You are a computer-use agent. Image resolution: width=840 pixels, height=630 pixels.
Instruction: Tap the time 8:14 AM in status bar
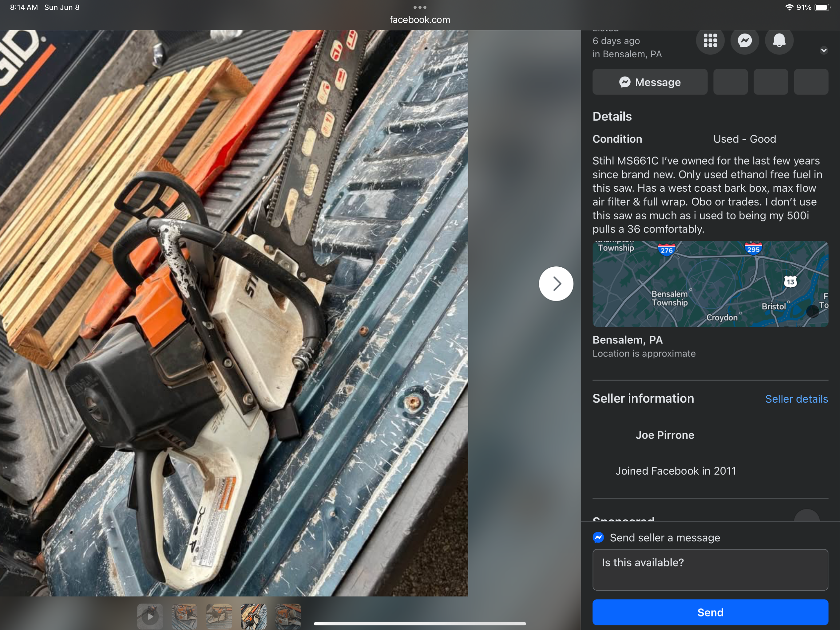pyautogui.click(x=24, y=7)
